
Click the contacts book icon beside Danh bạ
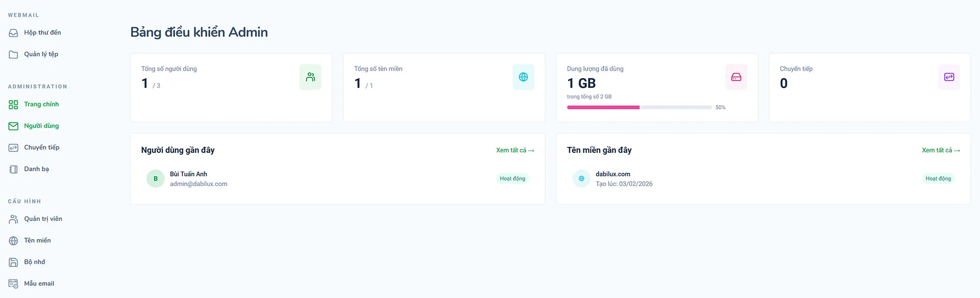[x=13, y=169]
